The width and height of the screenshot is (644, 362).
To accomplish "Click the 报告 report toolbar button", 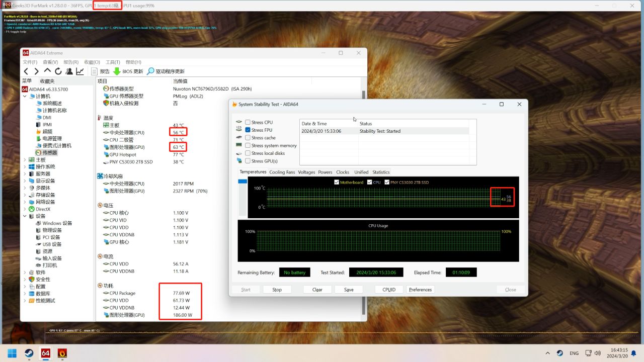I will click(x=101, y=71).
